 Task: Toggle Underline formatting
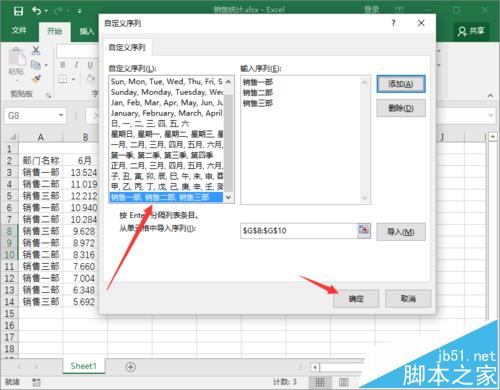[x=90, y=65]
